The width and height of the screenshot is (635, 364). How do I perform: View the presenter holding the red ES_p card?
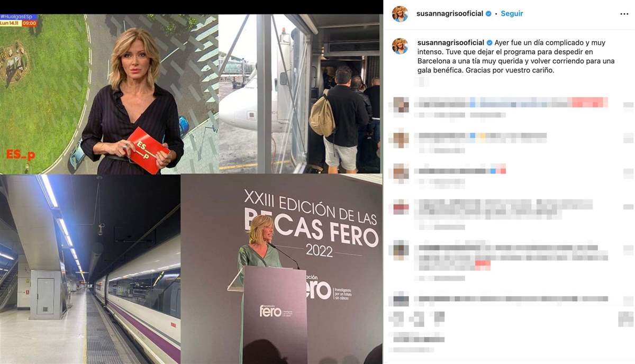pos(109,94)
